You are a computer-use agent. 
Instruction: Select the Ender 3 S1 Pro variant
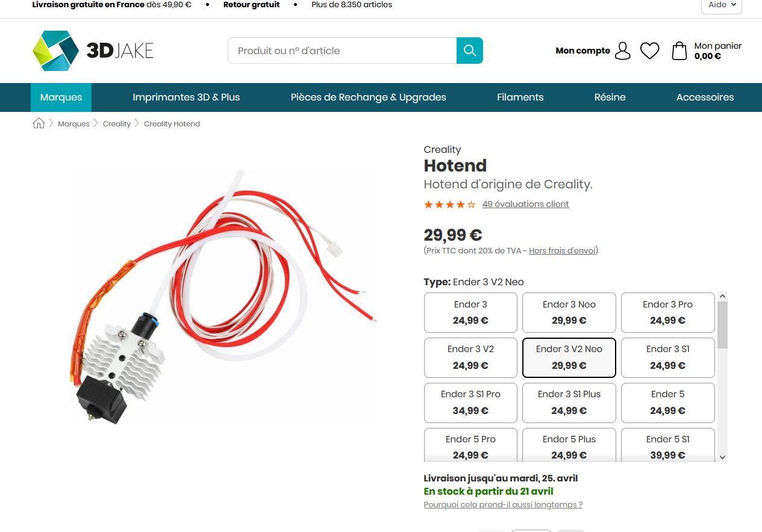pyautogui.click(x=470, y=403)
